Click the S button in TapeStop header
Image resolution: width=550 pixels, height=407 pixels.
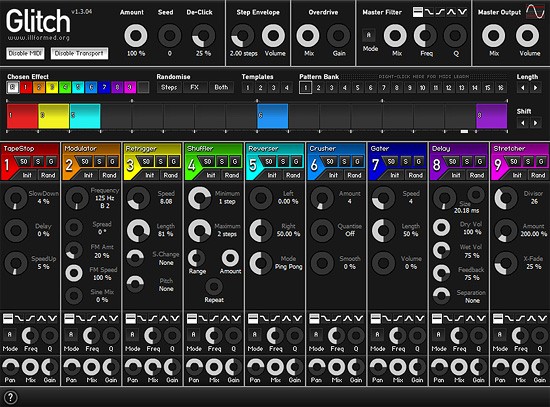pos(38,161)
